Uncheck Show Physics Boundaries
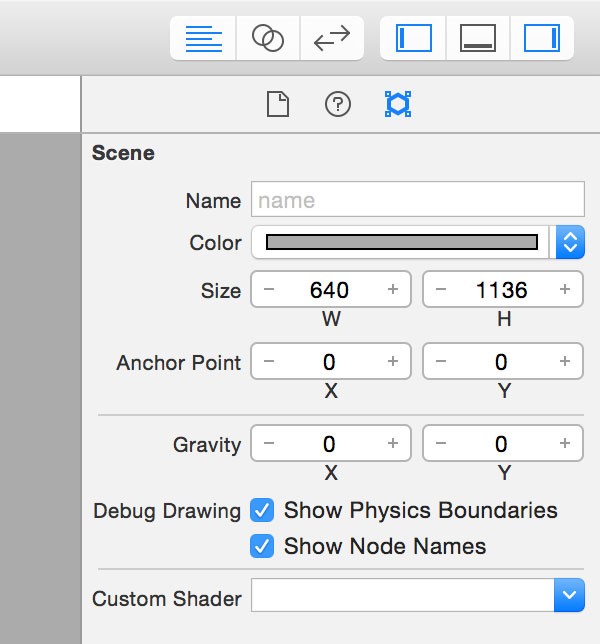Image resolution: width=600 pixels, height=644 pixels. tap(262, 511)
